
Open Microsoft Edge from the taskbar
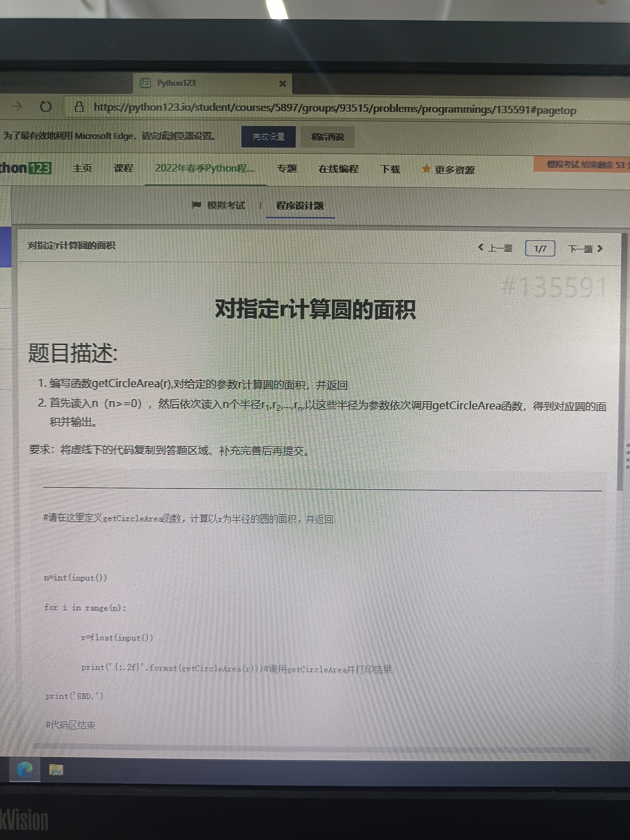[25, 770]
